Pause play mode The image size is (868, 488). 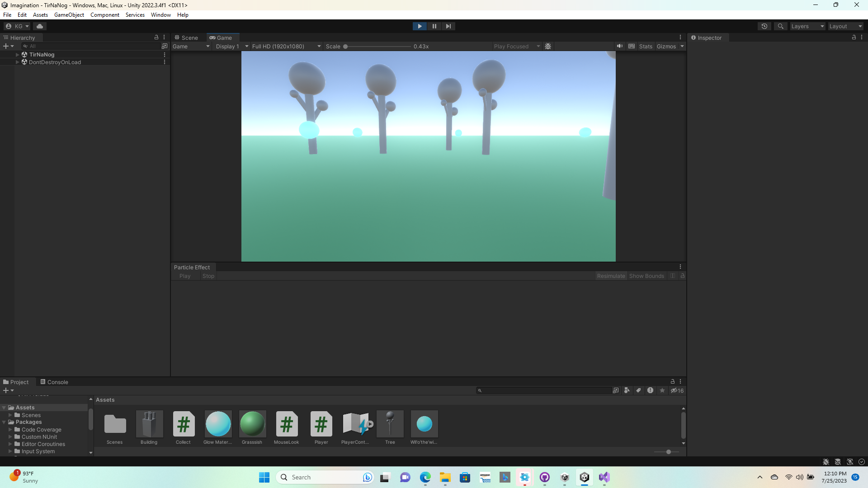click(434, 26)
